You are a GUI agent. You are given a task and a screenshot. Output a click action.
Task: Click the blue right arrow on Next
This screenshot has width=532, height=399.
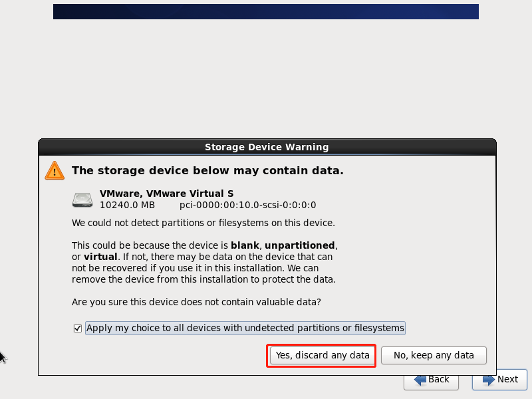pos(489,380)
